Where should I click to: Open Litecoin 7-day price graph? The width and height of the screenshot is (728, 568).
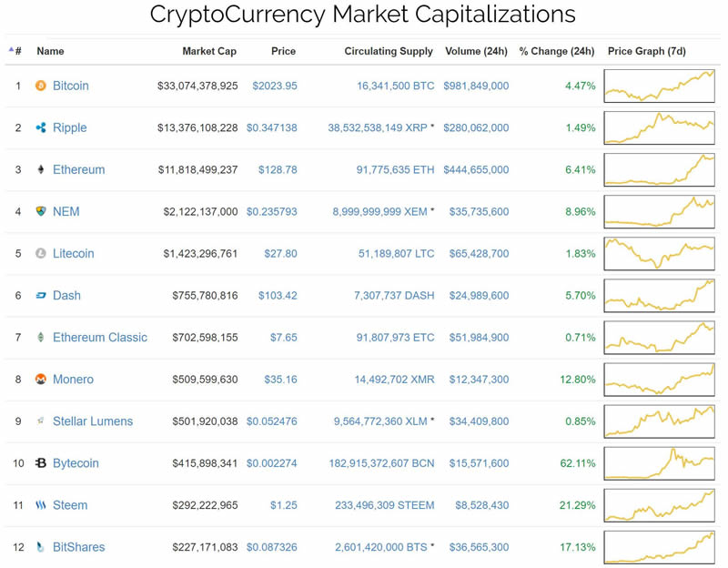tap(659, 253)
